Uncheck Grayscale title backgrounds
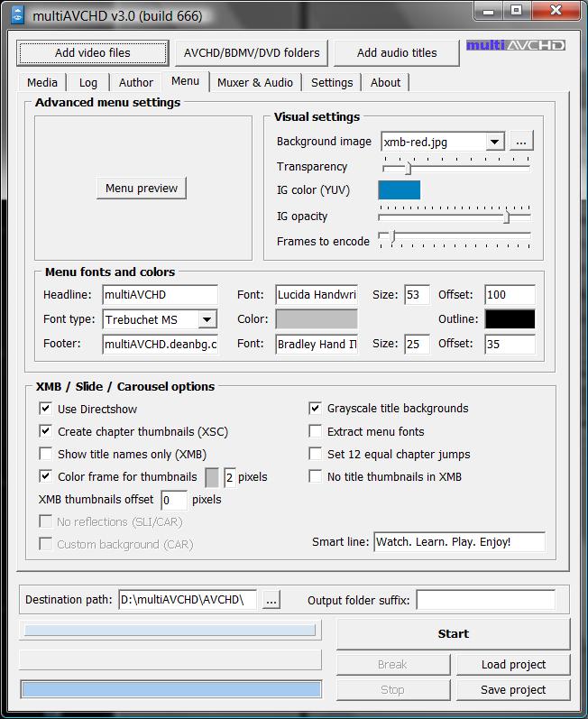The width and height of the screenshot is (588, 719). [x=316, y=408]
